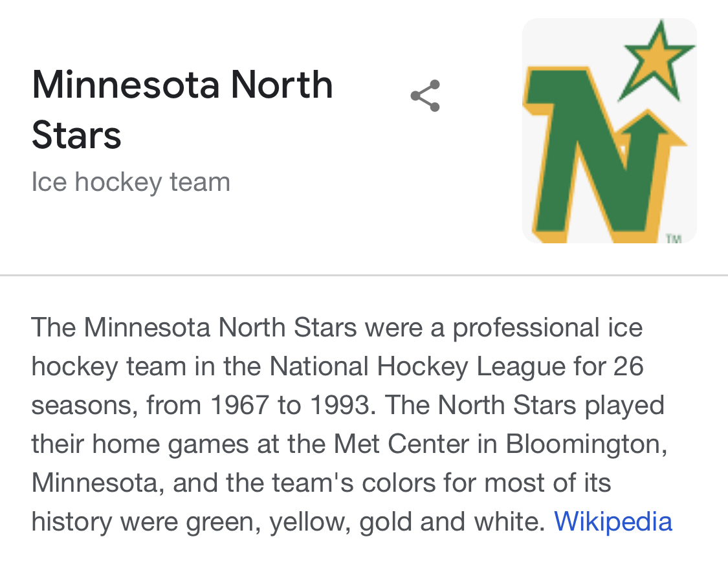Viewport: 728px width, 572px height.
Task: Click "26" in the seasons sentence
Action: click(x=628, y=366)
